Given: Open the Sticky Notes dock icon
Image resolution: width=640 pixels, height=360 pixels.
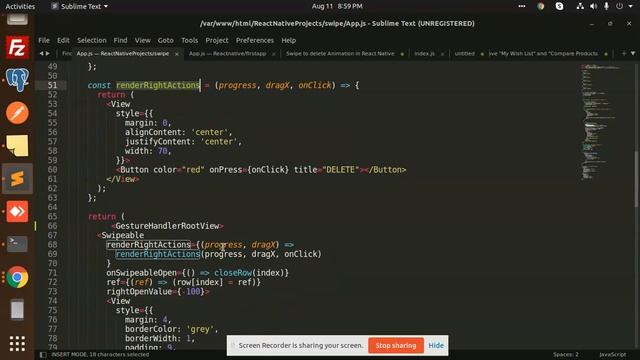Looking at the screenshot, I should [17, 146].
